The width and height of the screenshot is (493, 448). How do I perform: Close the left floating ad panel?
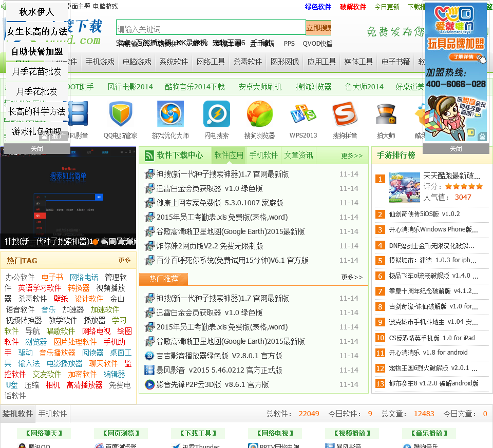(37, 149)
